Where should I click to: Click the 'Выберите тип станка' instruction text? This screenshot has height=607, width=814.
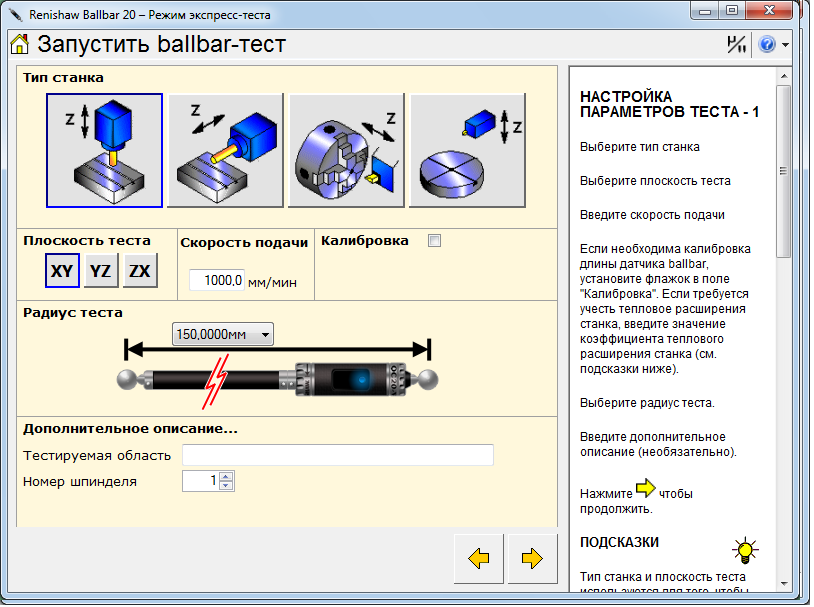click(640, 147)
